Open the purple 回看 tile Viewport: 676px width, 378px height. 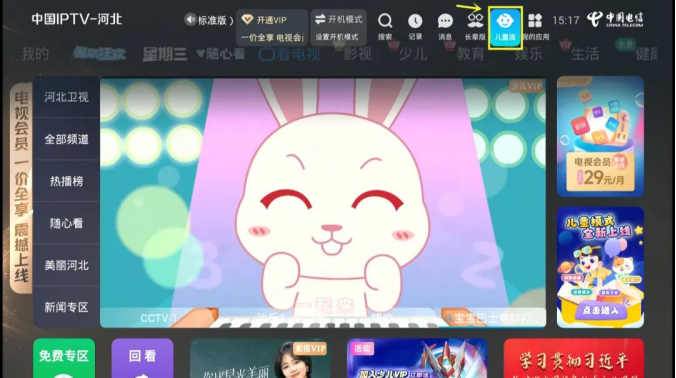pyautogui.click(x=142, y=358)
